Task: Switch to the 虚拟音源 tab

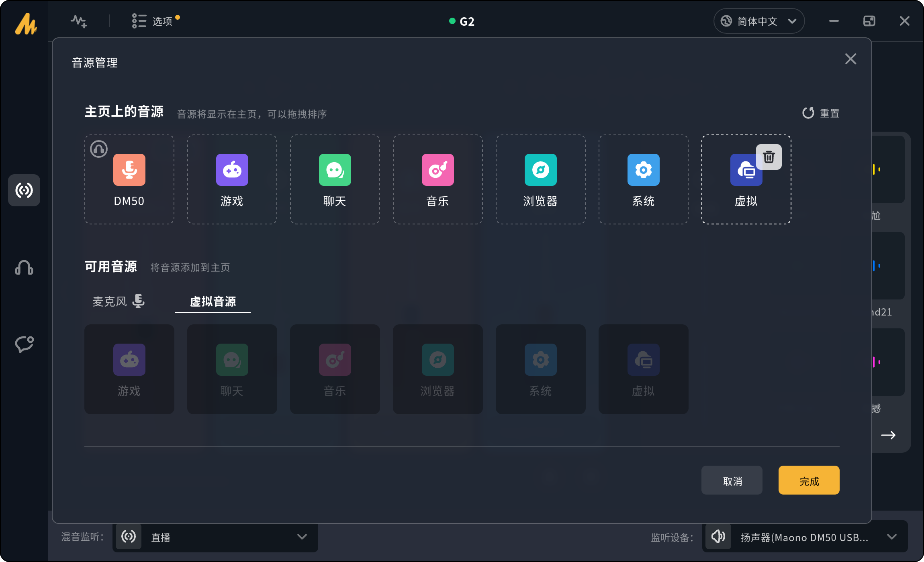Action: [213, 301]
